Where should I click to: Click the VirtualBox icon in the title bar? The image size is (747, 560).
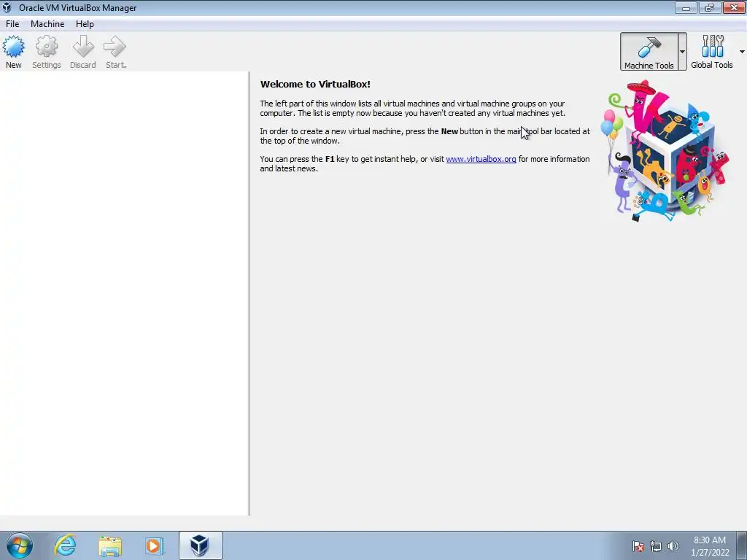click(7, 7)
